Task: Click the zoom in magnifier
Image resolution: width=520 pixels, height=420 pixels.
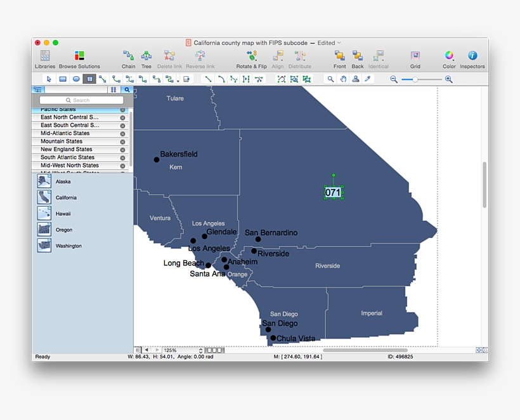Action: [449, 79]
